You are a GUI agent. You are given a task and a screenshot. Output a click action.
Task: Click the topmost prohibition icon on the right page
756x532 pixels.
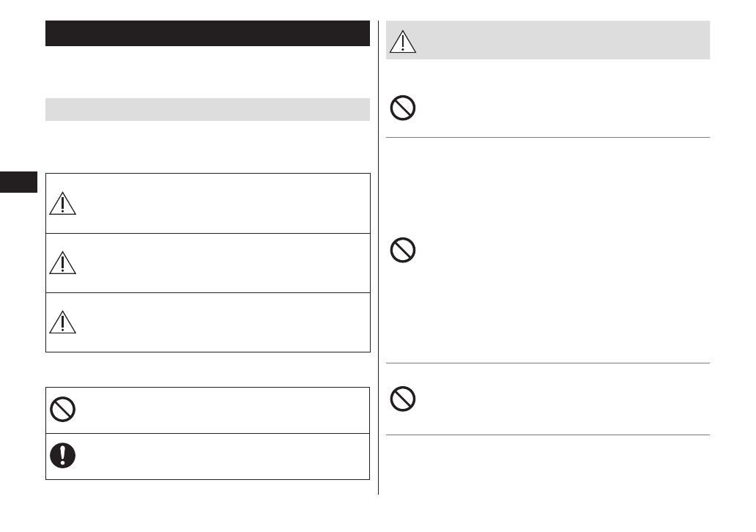[x=402, y=109]
